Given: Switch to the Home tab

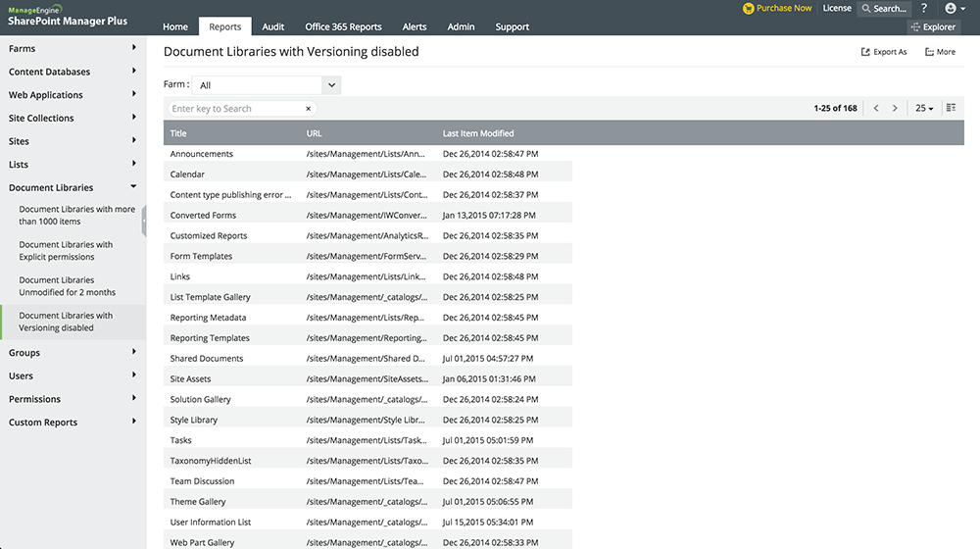Looking at the screenshot, I should 175,26.
